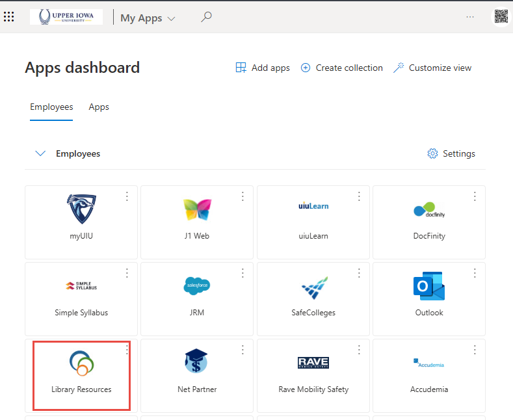Click Add apps

pyautogui.click(x=263, y=68)
